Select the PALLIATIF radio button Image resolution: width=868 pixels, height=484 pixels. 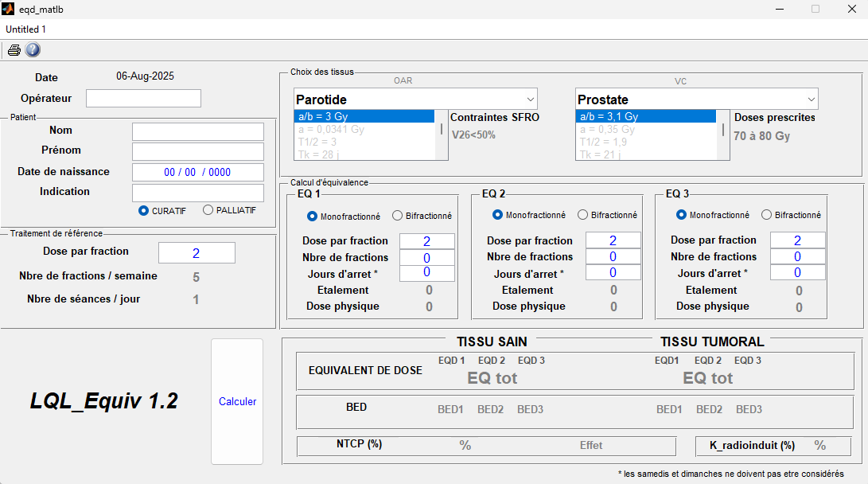click(x=208, y=210)
